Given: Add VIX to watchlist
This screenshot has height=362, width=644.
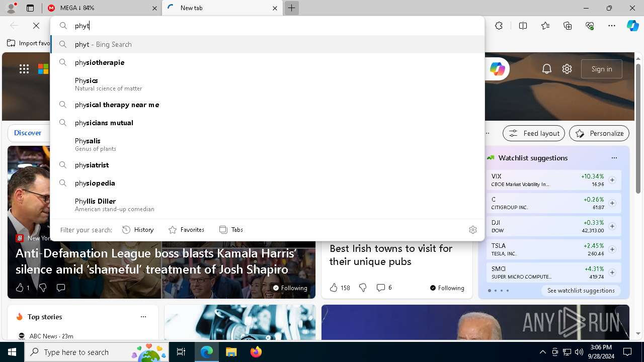Looking at the screenshot, I should [612, 180].
